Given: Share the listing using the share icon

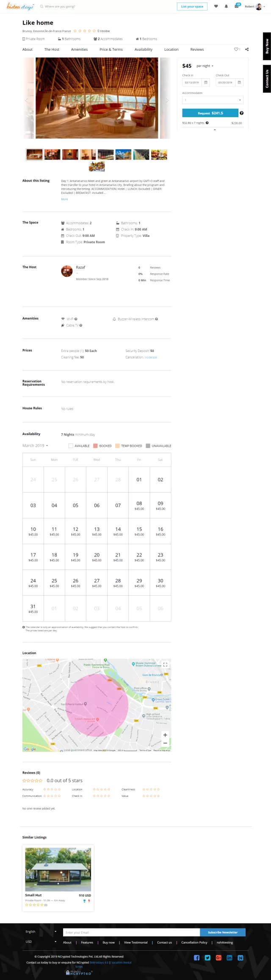Looking at the screenshot, I should (x=247, y=50).
